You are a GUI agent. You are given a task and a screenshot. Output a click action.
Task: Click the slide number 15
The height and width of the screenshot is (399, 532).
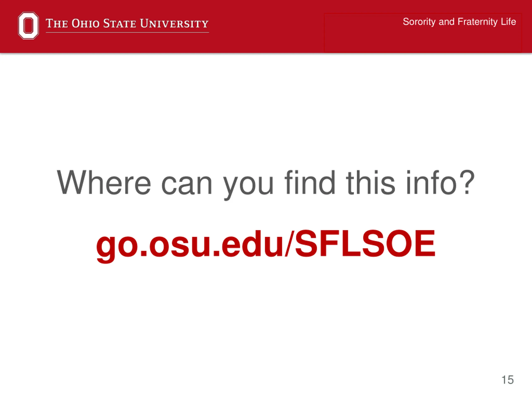pos(507,380)
